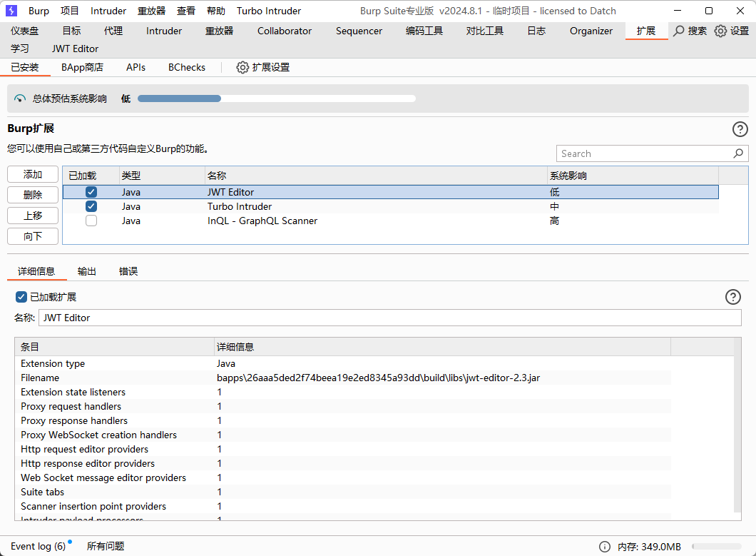
Task: Sort extensions by 系统影响 column header
Action: tap(633, 176)
